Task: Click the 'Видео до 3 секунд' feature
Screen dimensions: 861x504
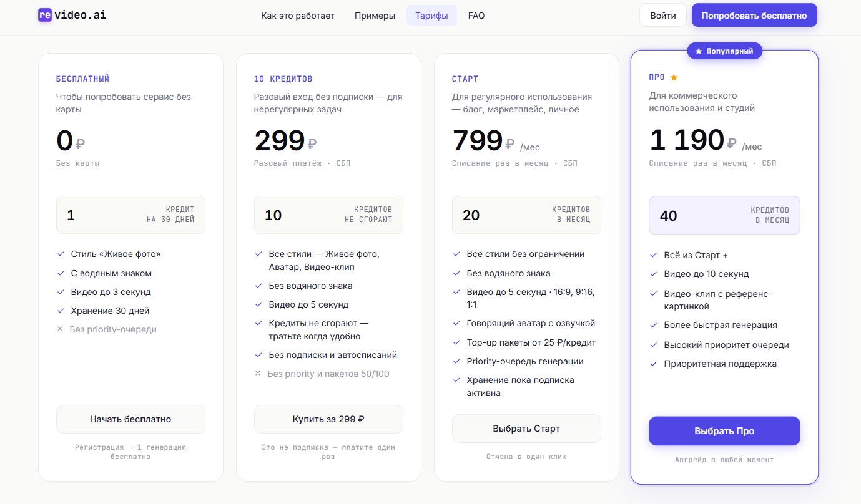Action: [111, 292]
